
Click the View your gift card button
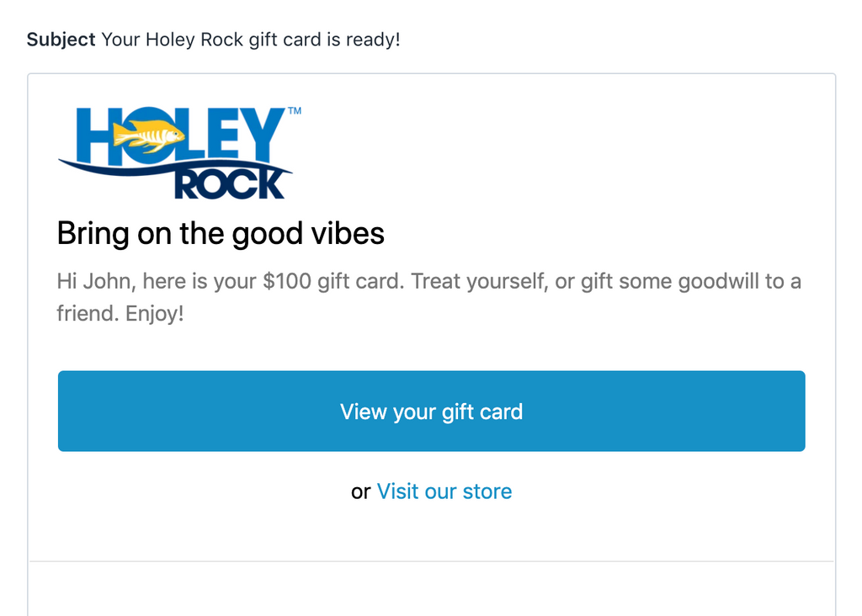432,411
